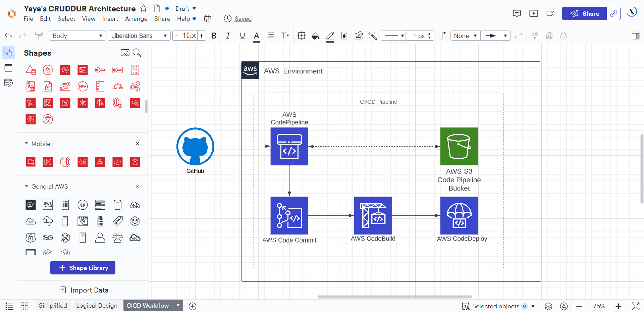Open the text color picker
Image resolution: width=644 pixels, height=312 pixels.
click(x=257, y=36)
